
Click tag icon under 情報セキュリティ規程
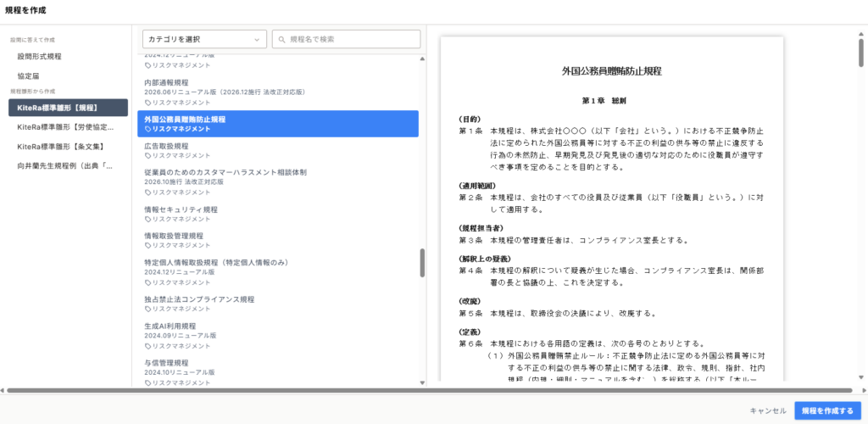(147, 219)
